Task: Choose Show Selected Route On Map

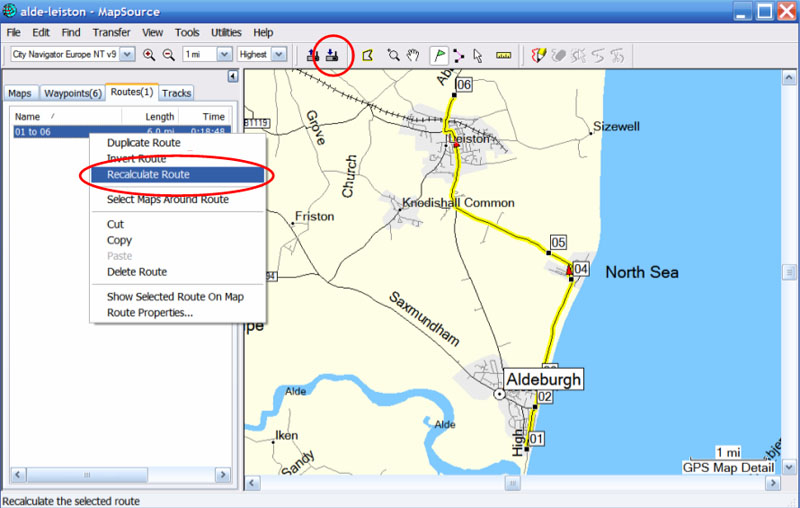Action: click(x=178, y=297)
